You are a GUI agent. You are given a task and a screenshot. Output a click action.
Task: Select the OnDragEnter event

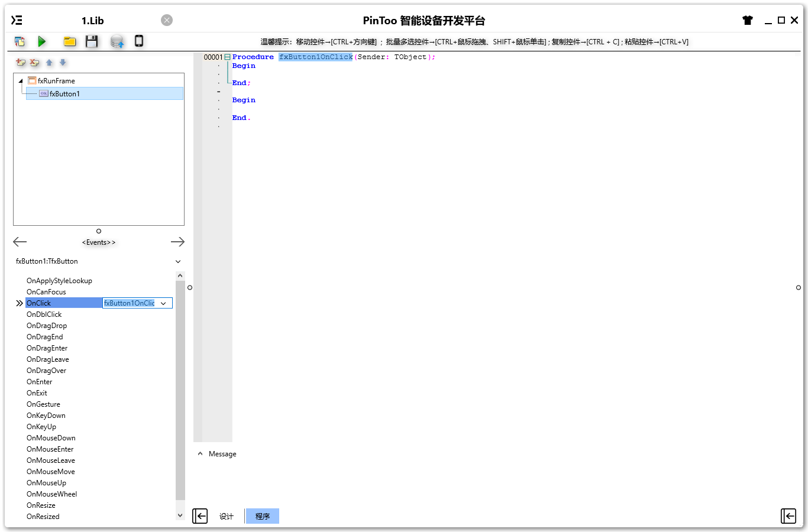pos(47,348)
